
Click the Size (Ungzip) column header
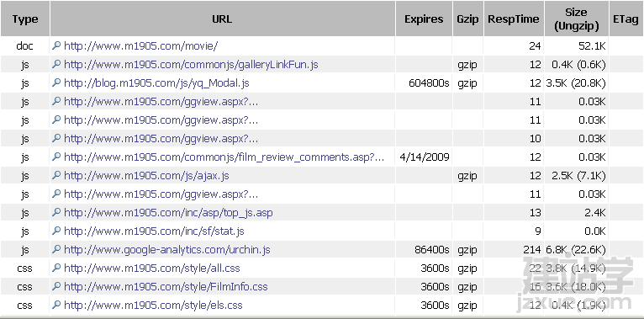coord(576,19)
